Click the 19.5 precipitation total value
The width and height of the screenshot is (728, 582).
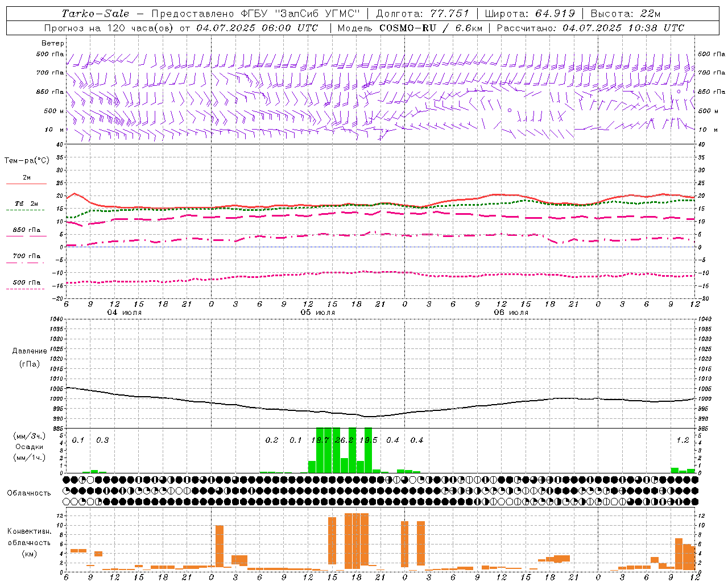click(369, 440)
